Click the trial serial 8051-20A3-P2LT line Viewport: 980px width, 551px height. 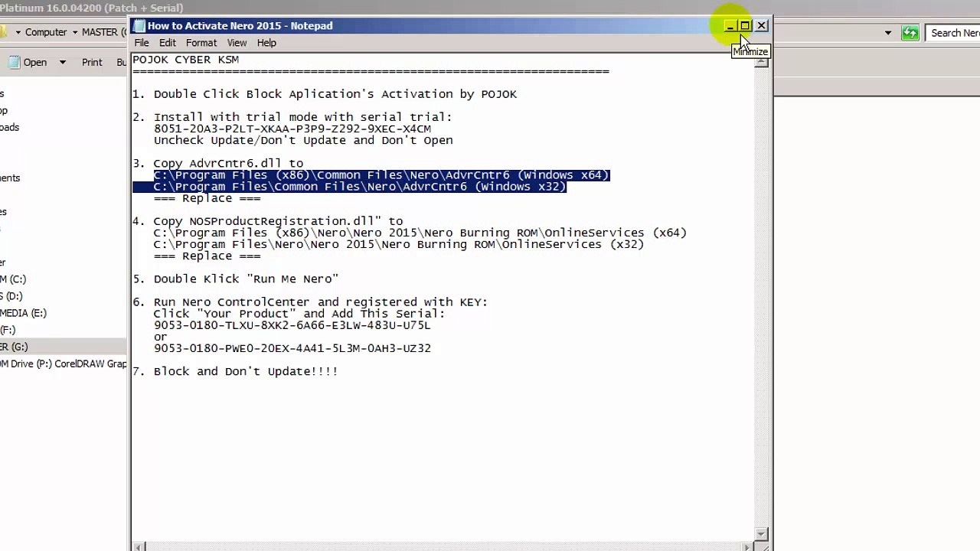[x=292, y=129]
